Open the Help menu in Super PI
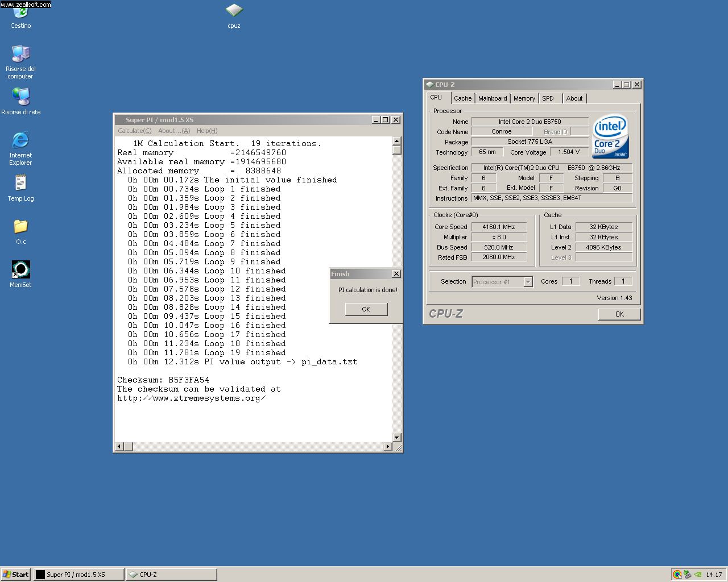This screenshot has width=728, height=582. click(x=207, y=131)
